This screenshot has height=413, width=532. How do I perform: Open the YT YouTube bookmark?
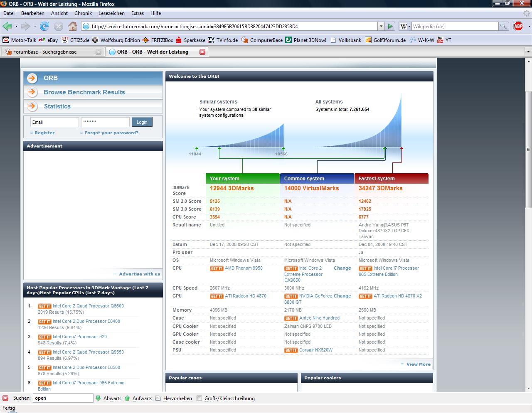point(444,40)
